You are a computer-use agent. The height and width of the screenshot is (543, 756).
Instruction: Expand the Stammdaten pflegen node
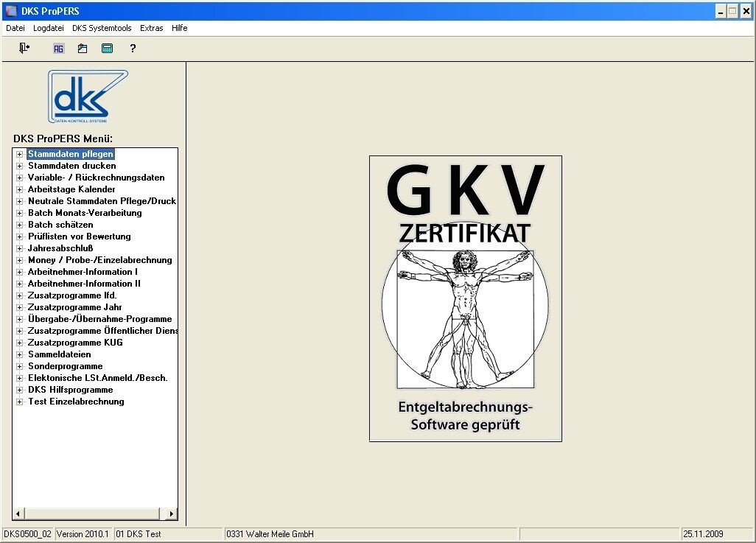[x=19, y=154]
